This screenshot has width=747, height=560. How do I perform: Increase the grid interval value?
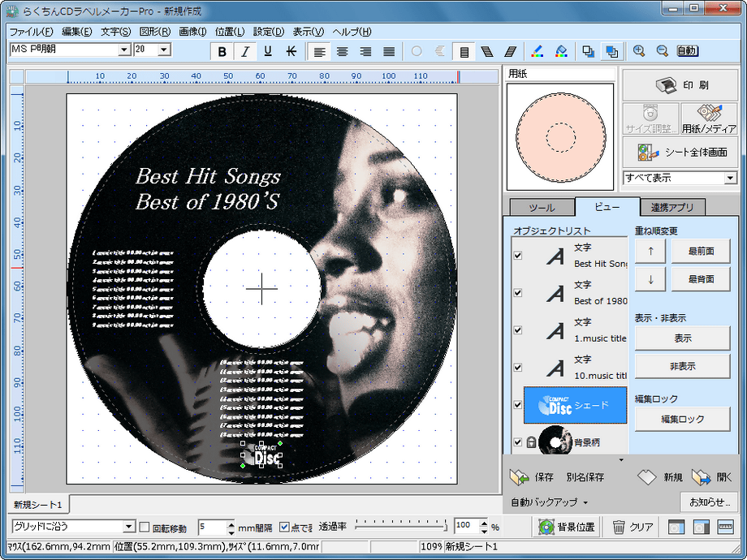tap(231, 523)
